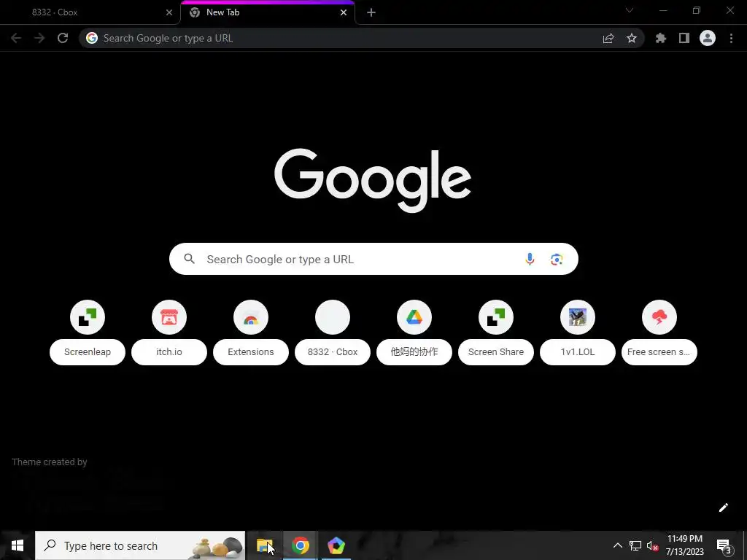Click the Chrome taskbar icon
747x560 pixels.
(300, 545)
